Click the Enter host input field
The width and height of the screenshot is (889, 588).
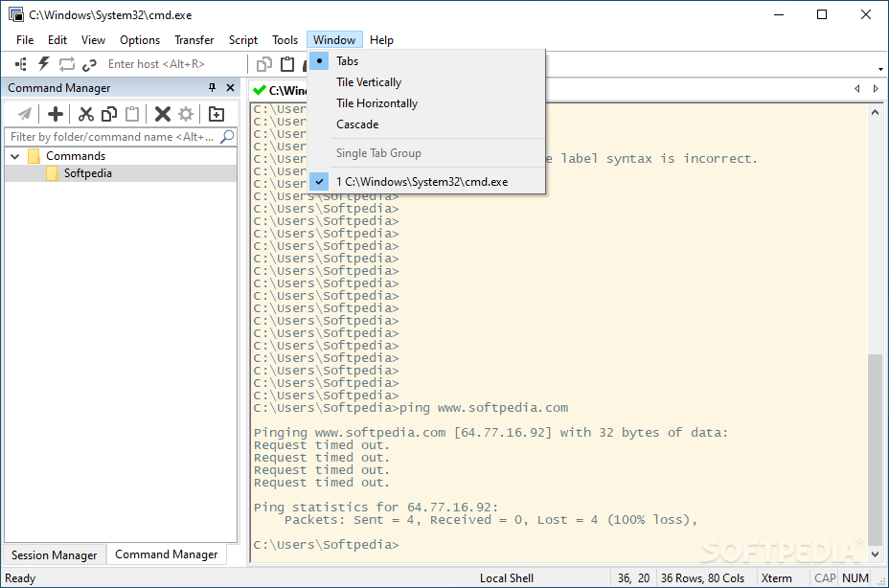click(174, 64)
